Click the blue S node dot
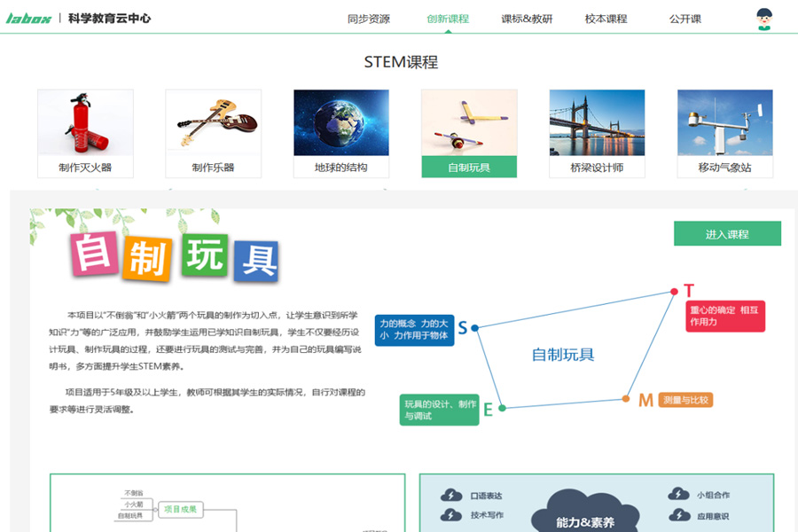Image resolution: width=798 pixels, height=532 pixels. click(475, 328)
